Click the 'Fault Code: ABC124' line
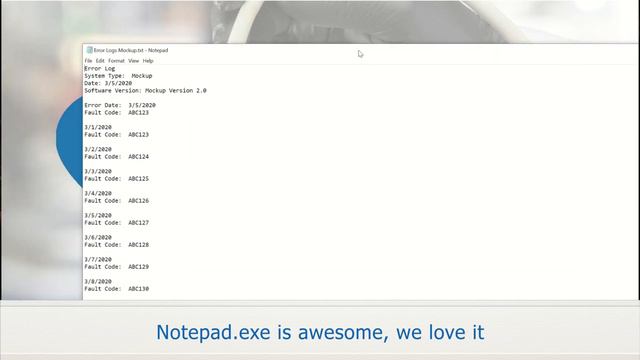The width and height of the screenshot is (640, 360). tap(116, 157)
